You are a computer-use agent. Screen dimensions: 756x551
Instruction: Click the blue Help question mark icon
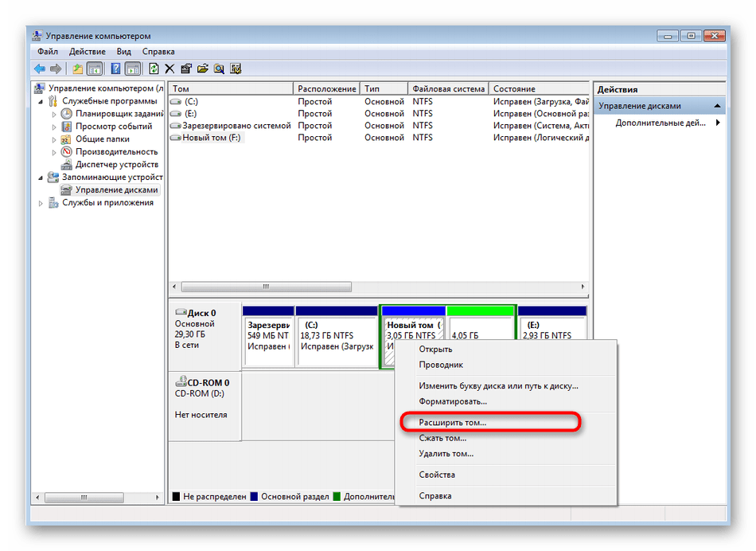[x=115, y=68]
